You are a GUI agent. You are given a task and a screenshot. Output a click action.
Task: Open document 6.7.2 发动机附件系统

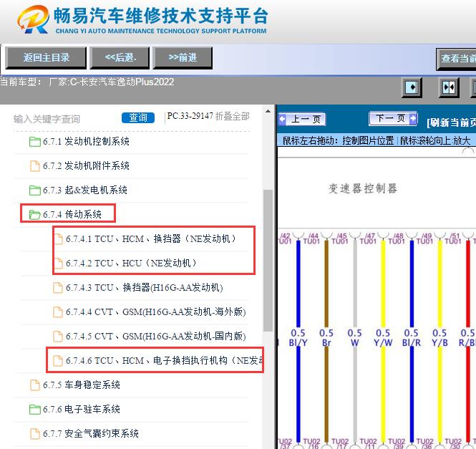[x=86, y=166]
